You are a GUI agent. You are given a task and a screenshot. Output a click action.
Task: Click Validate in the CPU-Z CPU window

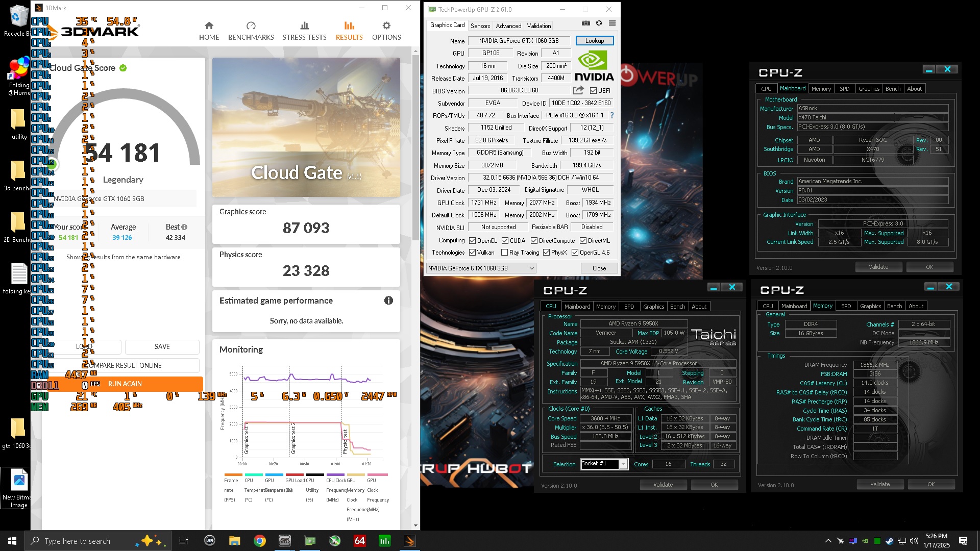pos(663,485)
